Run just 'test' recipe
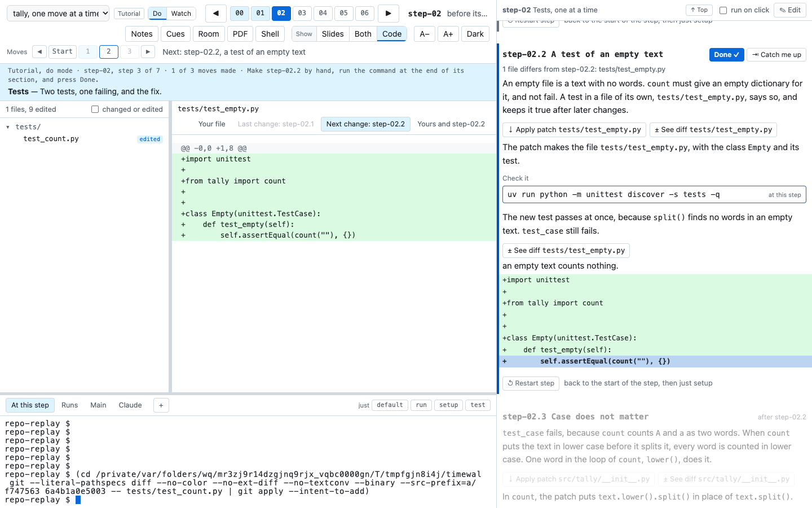812x508 pixels. tap(478, 405)
